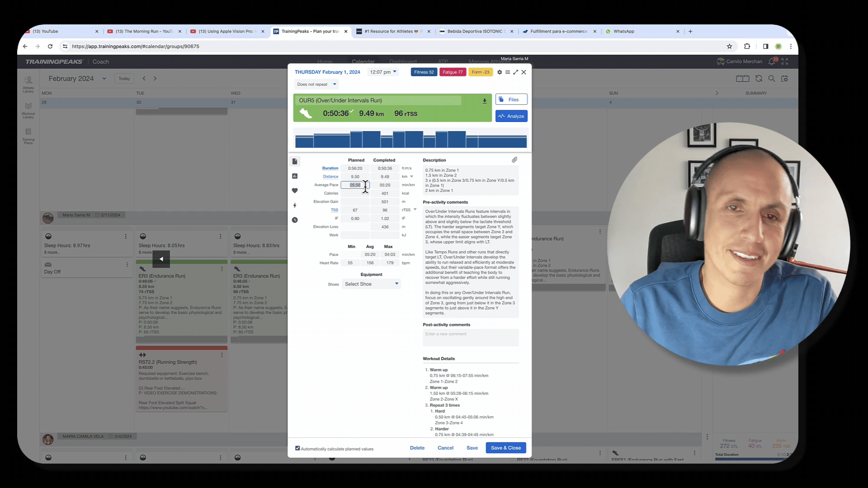Image resolution: width=868 pixels, height=488 pixels.
Task: Click Save & Close
Action: pos(506,448)
